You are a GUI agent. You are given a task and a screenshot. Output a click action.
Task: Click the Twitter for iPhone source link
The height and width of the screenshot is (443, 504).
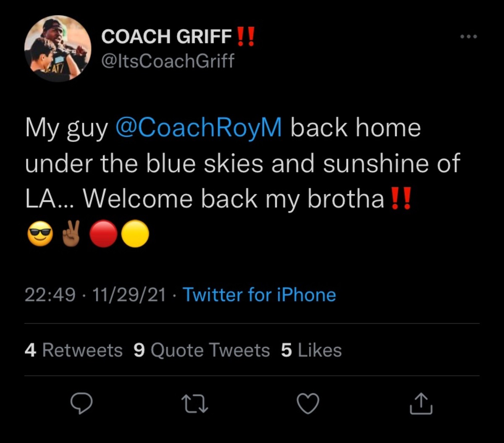click(260, 295)
